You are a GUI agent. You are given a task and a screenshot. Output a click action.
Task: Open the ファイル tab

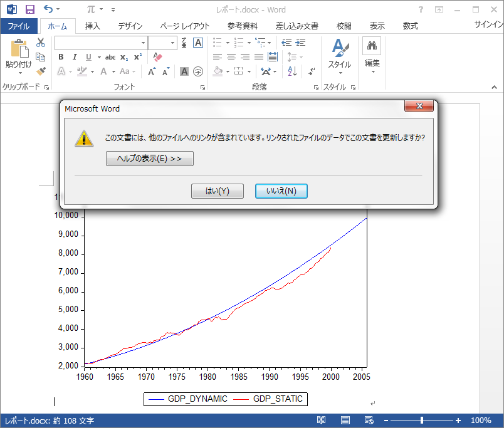pos(19,26)
